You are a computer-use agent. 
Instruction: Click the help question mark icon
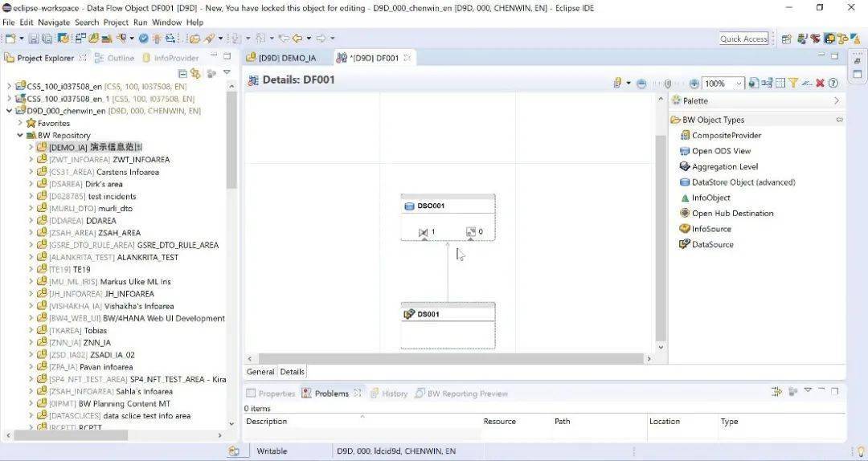[833, 83]
